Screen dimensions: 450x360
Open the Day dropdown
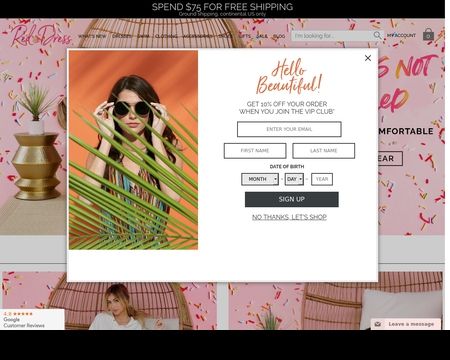point(294,179)
